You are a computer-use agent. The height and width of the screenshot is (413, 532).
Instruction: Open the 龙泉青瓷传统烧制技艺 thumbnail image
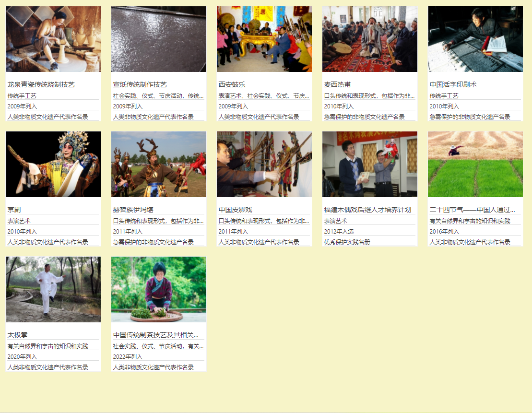pyautogui.click(x=53, y=39)
